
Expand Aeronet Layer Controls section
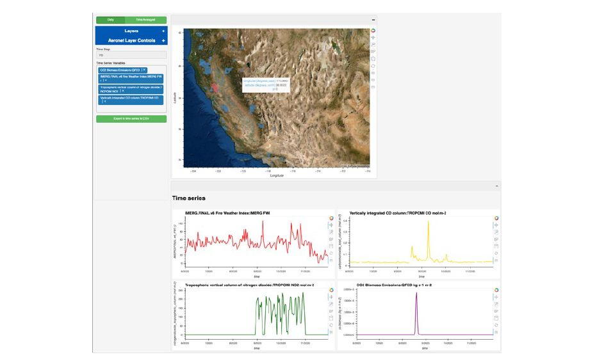tap(163, 40)
